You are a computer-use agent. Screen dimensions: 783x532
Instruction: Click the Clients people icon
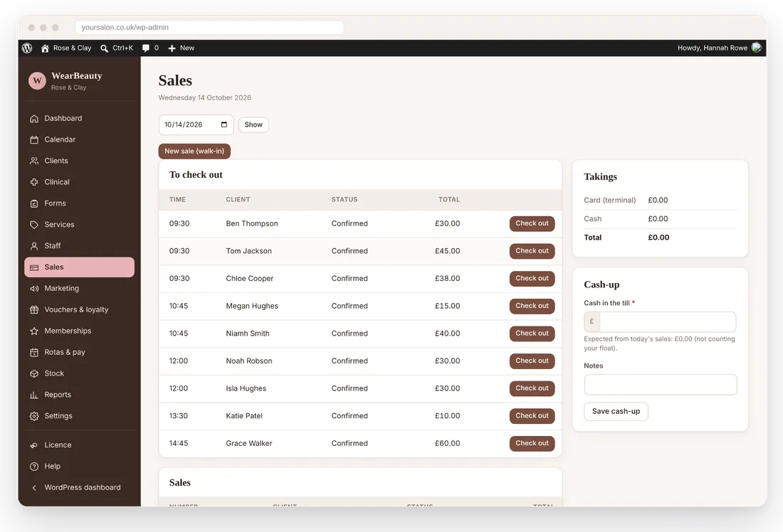pyautogui.click(x=34, y=161)
